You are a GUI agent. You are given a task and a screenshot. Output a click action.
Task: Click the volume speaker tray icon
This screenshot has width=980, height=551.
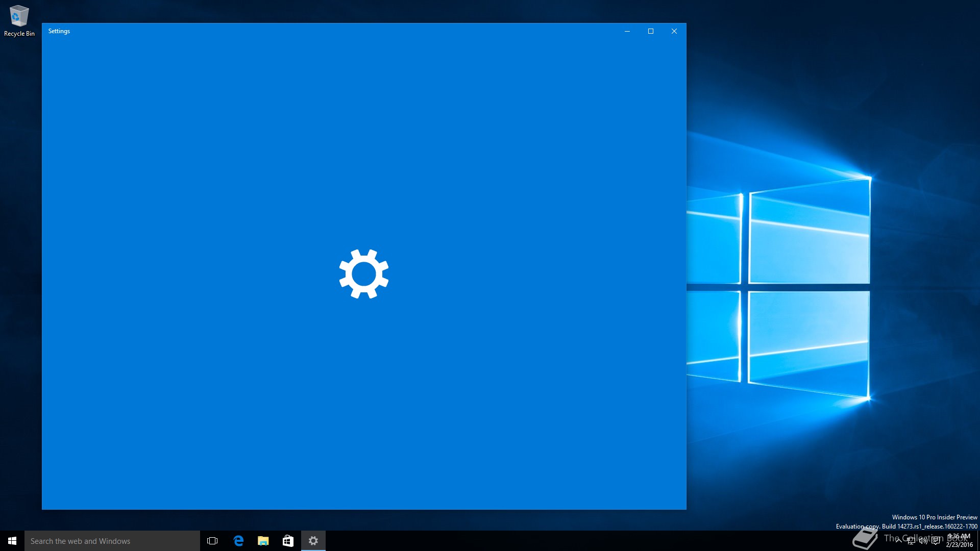[x=923, y=541]
